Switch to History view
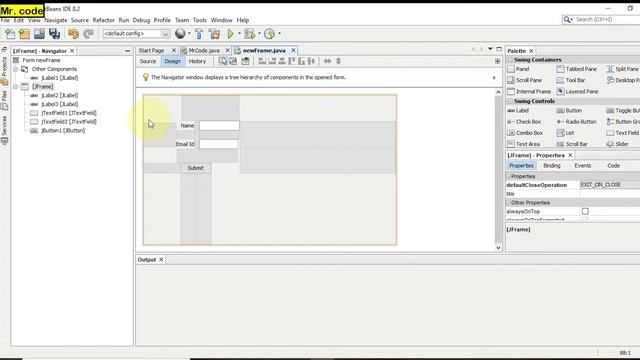The width and height of the screenshot is (640, 360). pyautogui.click(x=197, y=61)
